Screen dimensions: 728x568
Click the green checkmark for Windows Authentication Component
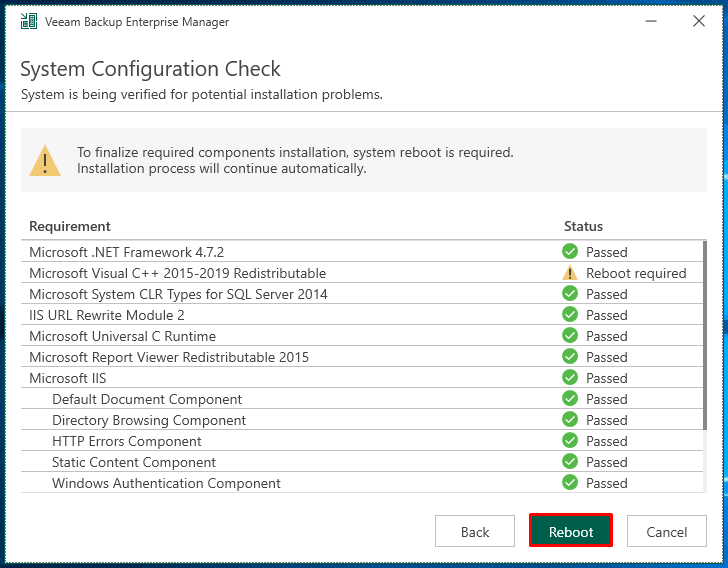tap(570, 483)
